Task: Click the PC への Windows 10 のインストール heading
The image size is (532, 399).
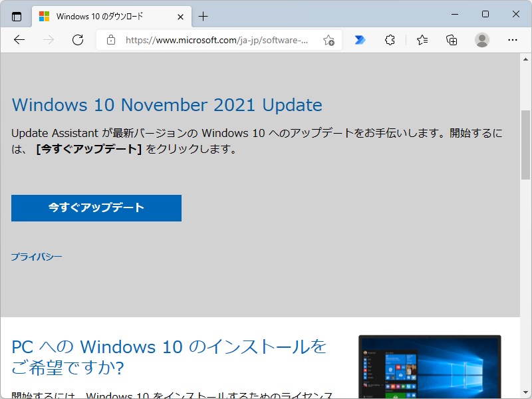Action: click(x=169, y=357)
